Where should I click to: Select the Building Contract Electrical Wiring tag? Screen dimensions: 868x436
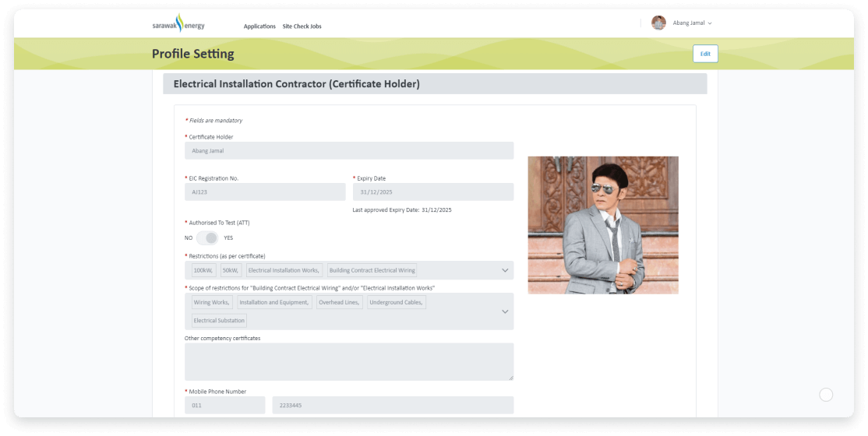(372, 271)
